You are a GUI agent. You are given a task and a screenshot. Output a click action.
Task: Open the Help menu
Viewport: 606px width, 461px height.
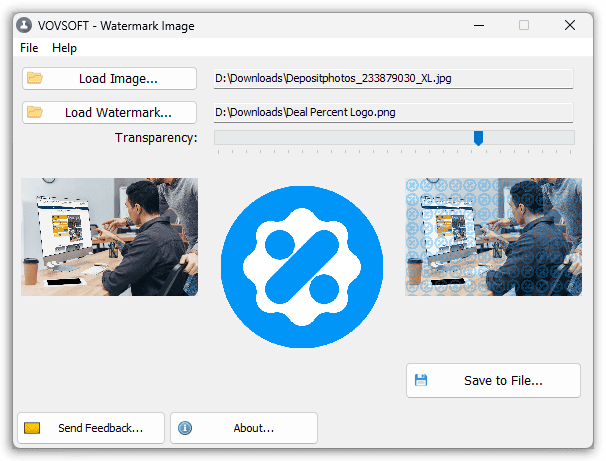coord(64,48)
